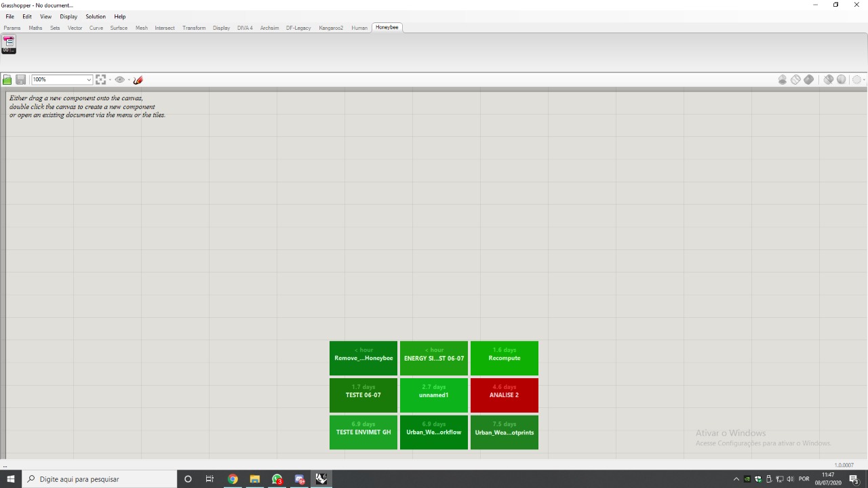
Task: Toggle document preview settings icon
Action: tap(783, 80)
